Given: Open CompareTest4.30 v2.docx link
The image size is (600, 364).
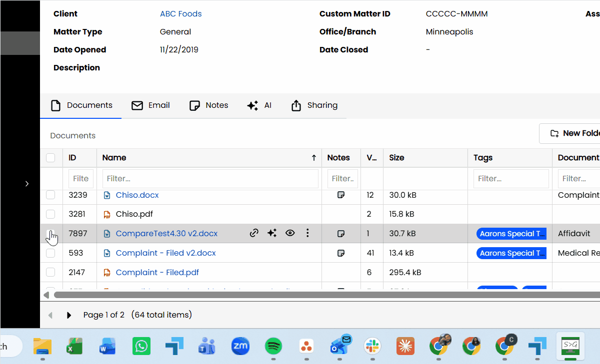Looking at the screenshot, I should point(166,234).
